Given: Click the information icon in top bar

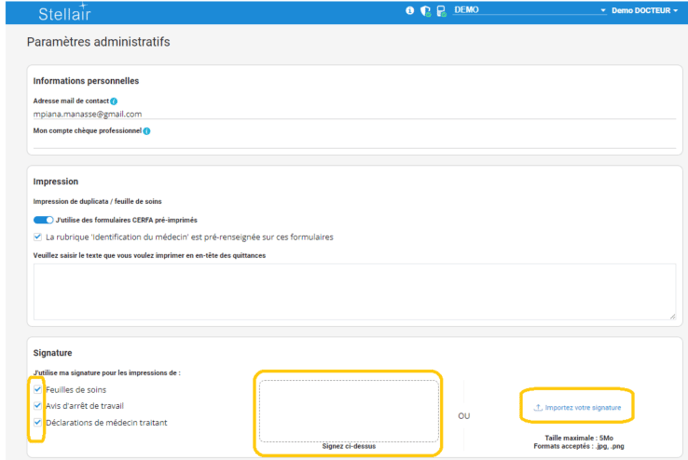Looking at the screenshot, I should [409, 10].
